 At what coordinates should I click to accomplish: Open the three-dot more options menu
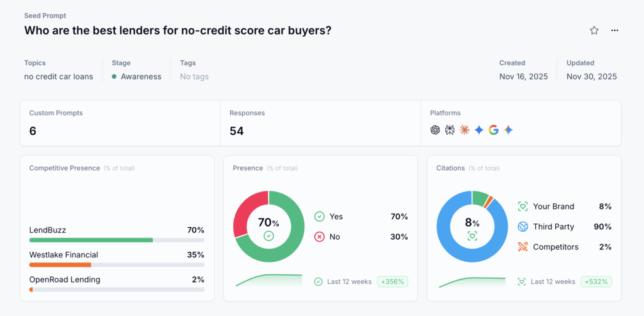(614, 30)
